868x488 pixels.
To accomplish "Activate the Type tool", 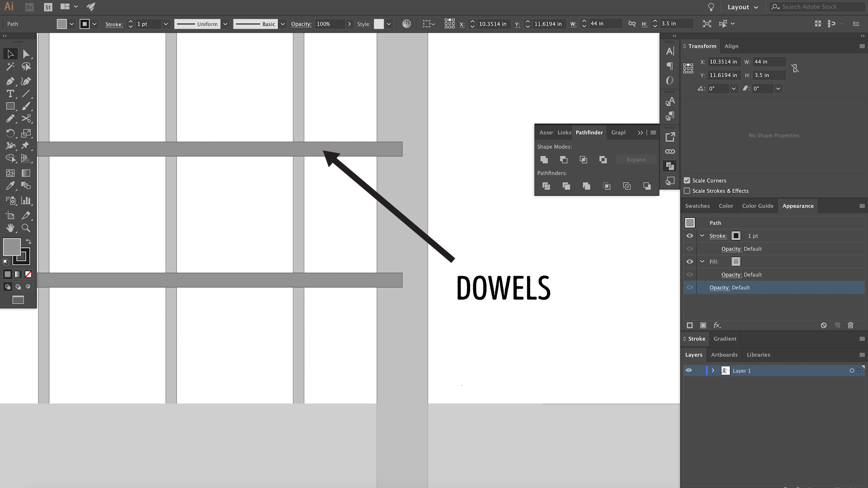I will click(10, 94).
